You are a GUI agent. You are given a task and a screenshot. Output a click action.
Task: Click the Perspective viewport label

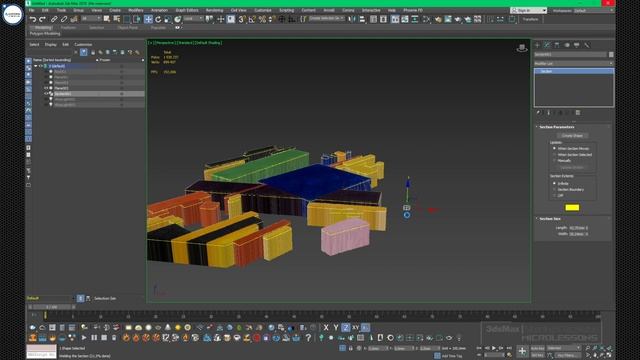click(165, 42)
